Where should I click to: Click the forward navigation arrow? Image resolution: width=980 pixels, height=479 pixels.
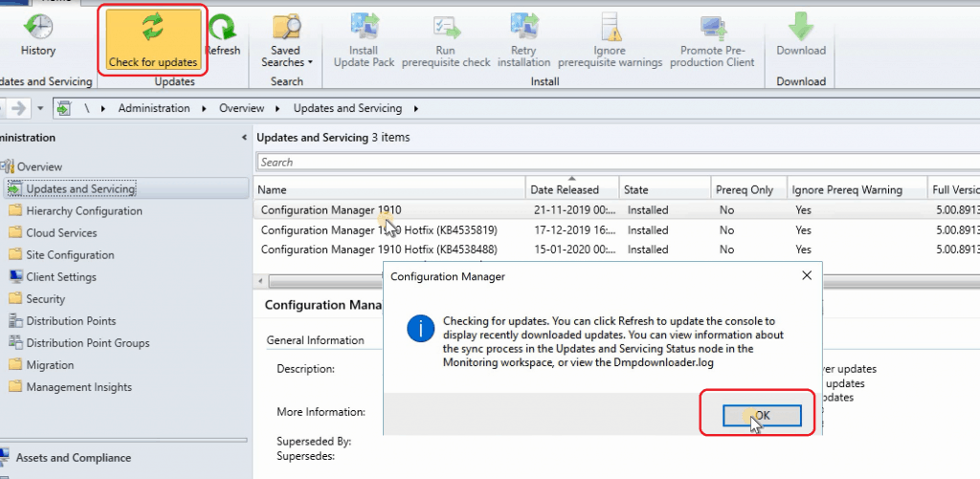coord(19,108)
